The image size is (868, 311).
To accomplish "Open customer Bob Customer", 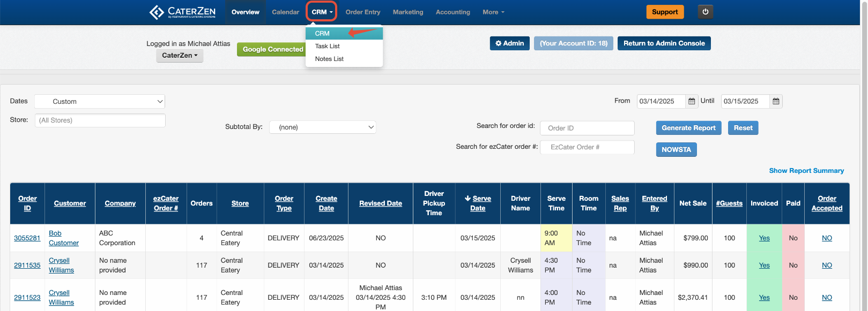I will pos(64,238).
